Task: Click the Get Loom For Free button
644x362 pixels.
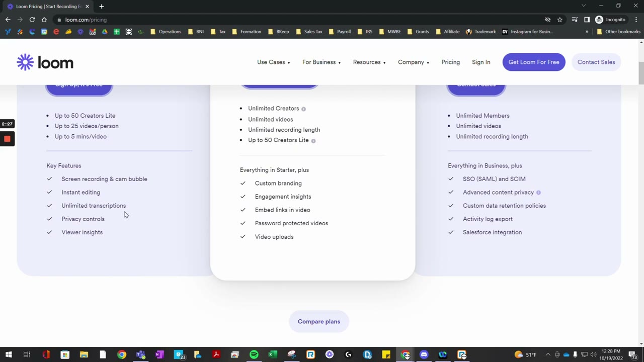Action: 534,62
